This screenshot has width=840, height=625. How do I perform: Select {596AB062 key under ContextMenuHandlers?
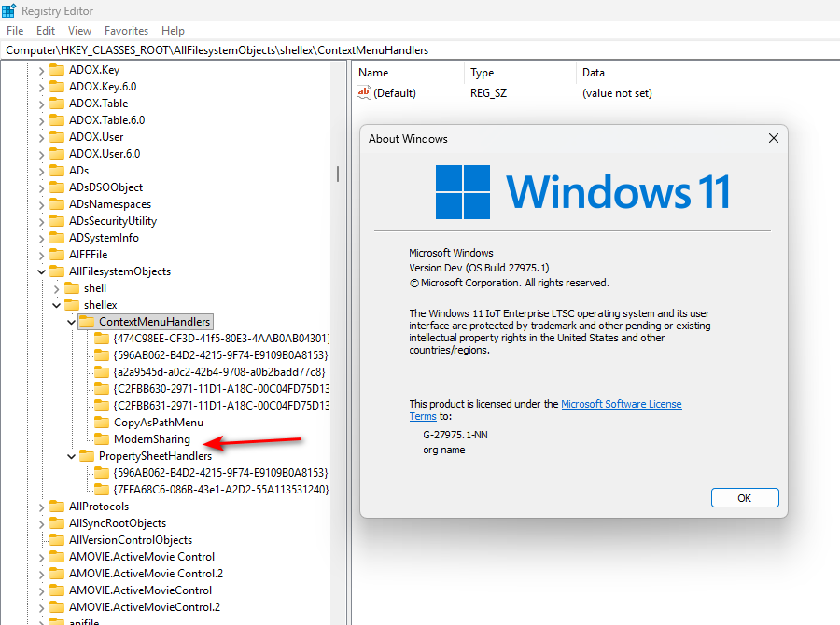tap(220, 355)
